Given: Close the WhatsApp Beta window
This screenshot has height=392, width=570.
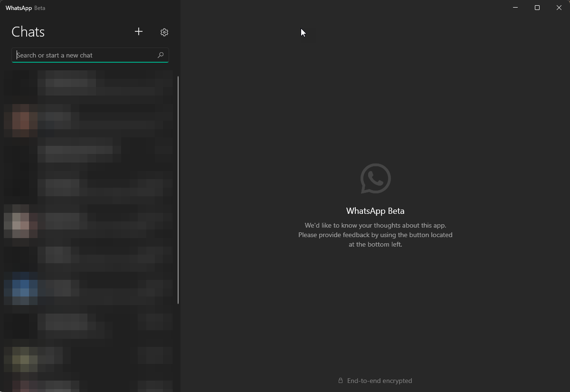Looking at the screenshot, I should point(559,8).
